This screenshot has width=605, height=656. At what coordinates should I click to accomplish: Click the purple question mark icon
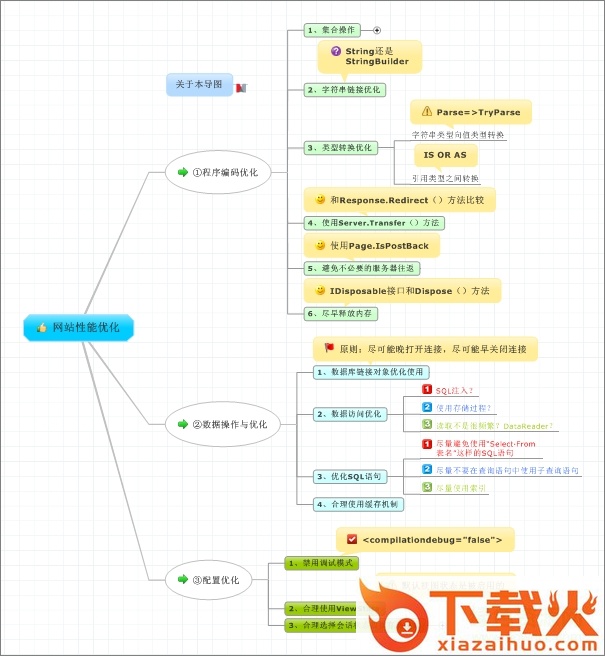click(x=336, y=51)
